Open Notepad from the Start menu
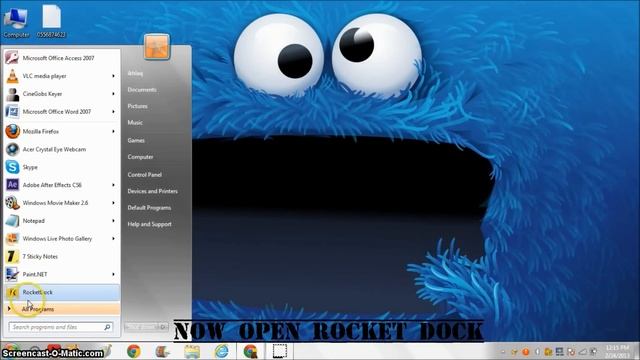The height and width of the screenshot is (360, 640). click(61, 221)
